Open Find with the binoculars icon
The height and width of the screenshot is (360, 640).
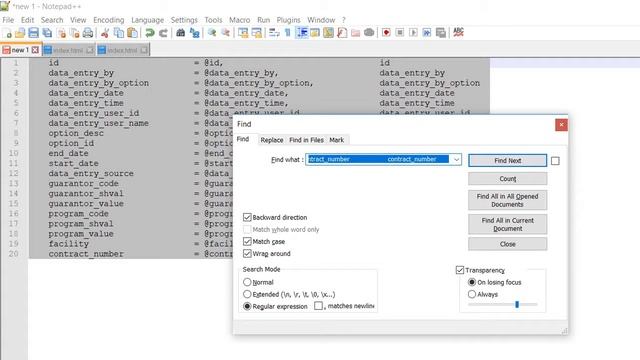[180, 33]
